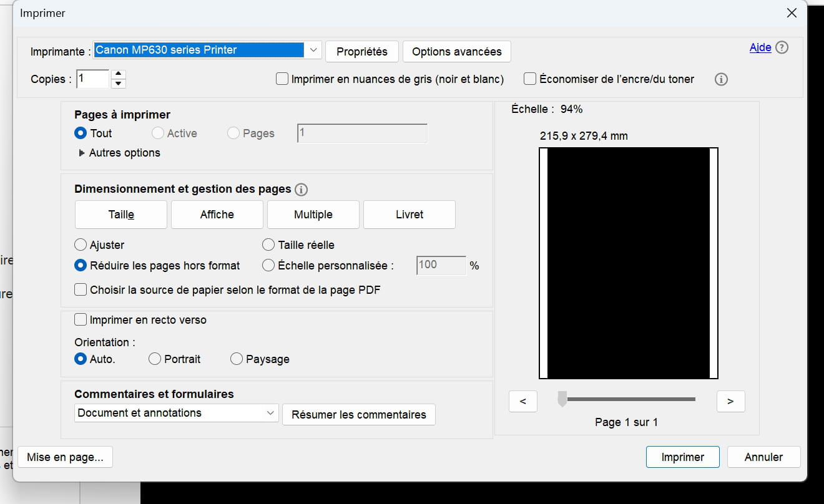Select Paysage orientation radio button
Screen dimensions: 824x504
(237, 359)
